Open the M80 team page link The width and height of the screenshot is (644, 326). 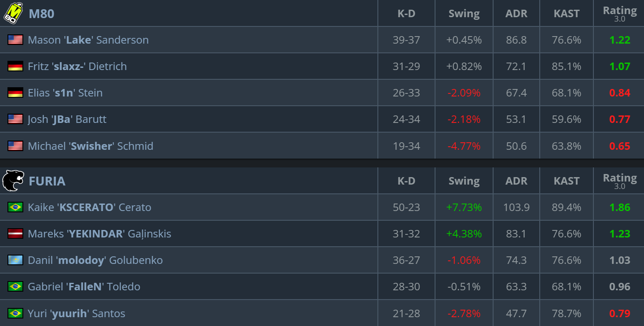[41, 14]
